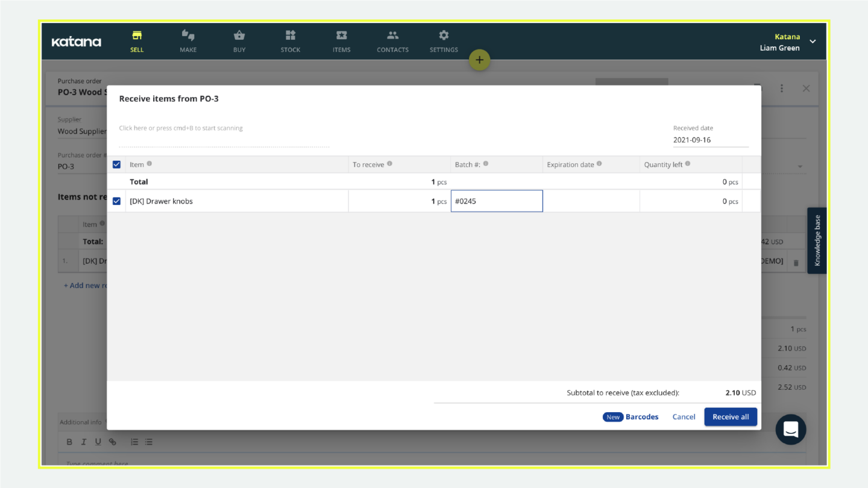Open the Knowledge base side tab
The width and height of the screenshot is (868, 488).
coord(817,240)
